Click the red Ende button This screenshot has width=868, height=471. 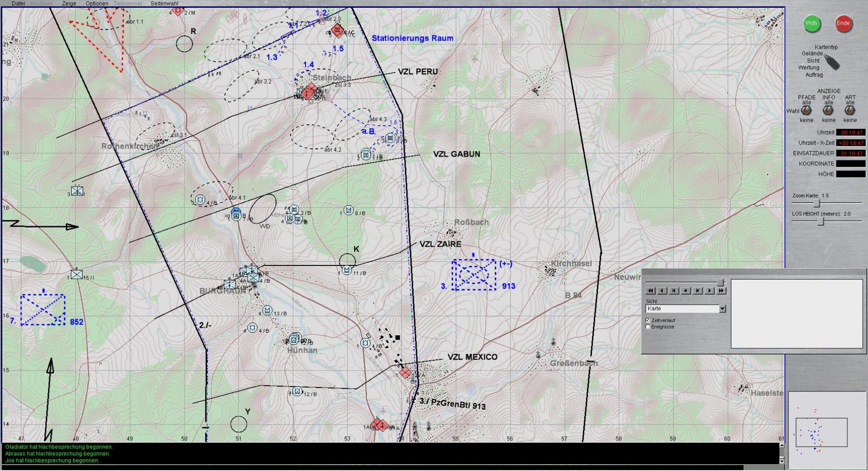[x=843, y=24]
